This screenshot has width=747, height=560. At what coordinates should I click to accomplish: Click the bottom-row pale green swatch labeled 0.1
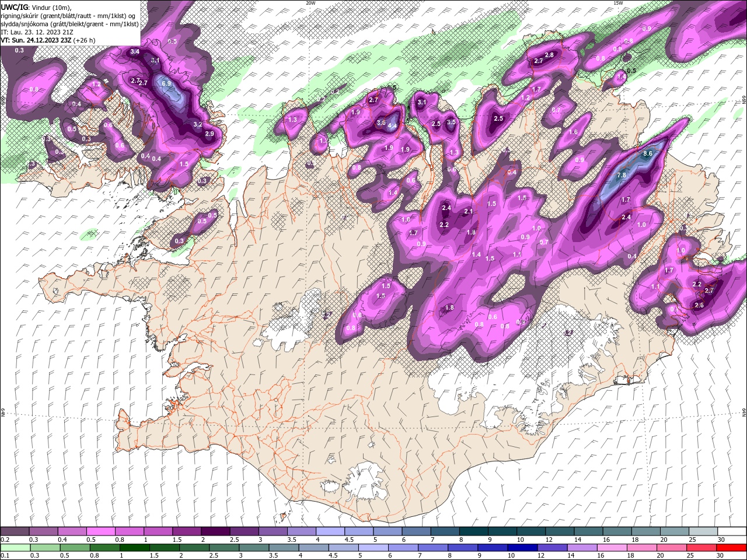tap(15, 548)
